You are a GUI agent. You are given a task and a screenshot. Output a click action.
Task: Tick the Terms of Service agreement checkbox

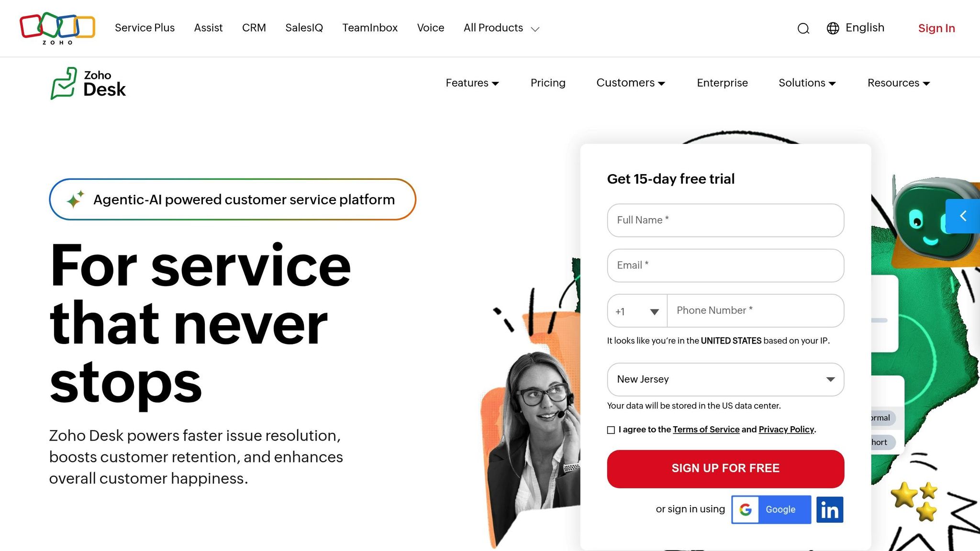(x=611, y=430)
